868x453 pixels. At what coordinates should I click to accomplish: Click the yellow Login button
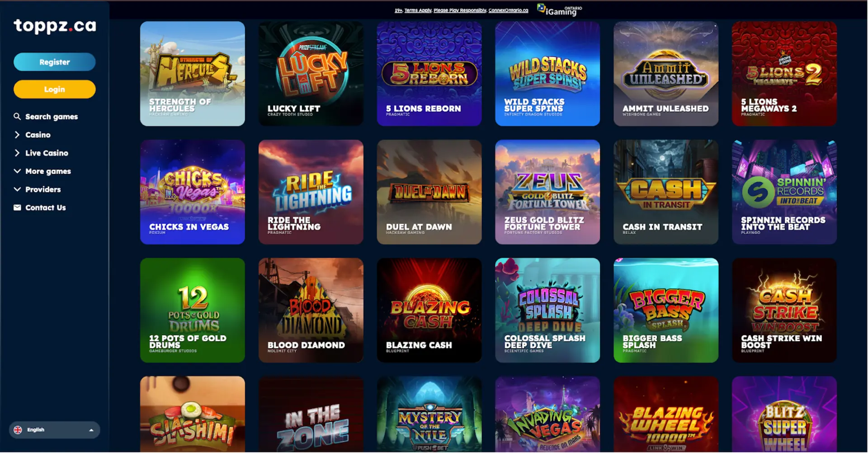coord(55,89)
